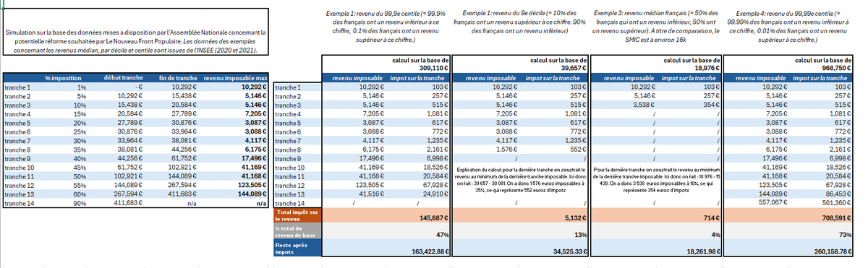The height and width of the screenshot is (268, 868).
Task: Click the 'Reste après impots' label
Action: tap(297, 247)
